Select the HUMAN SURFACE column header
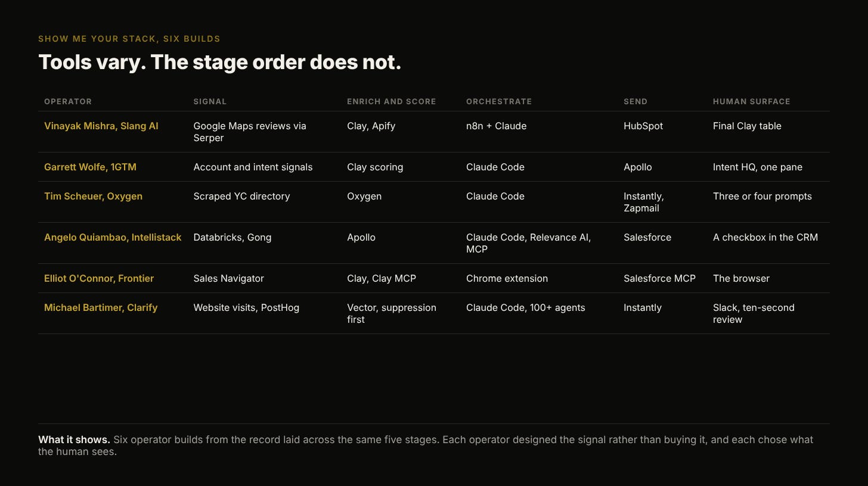Image resolution: width=868 pixels, height=486 pixels. coord(752,101)
